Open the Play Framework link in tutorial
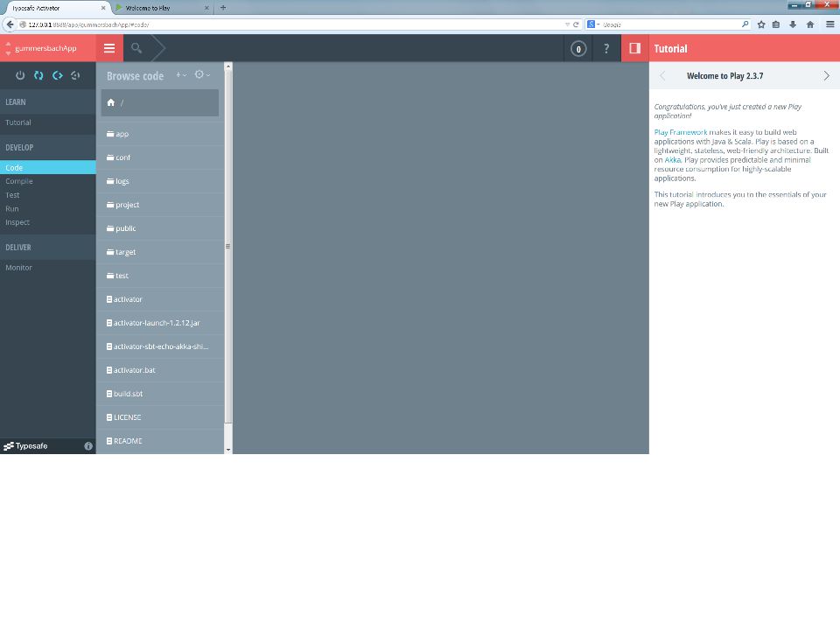This screenshot has width=840, height=630. tap(681, 132)
